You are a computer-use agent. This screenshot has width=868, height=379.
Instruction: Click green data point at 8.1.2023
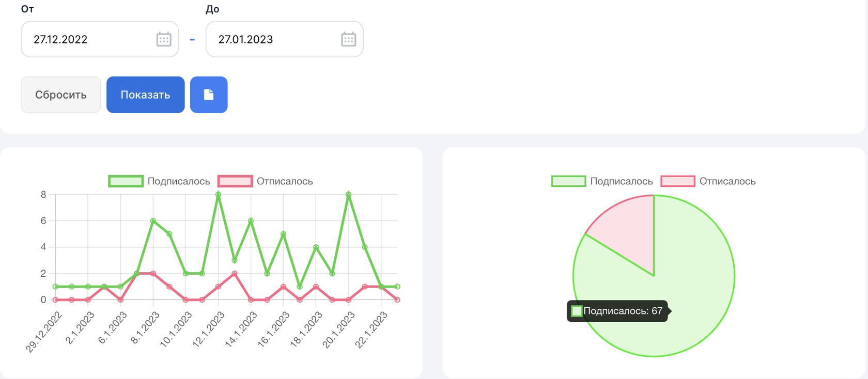[x=153, y=221]
